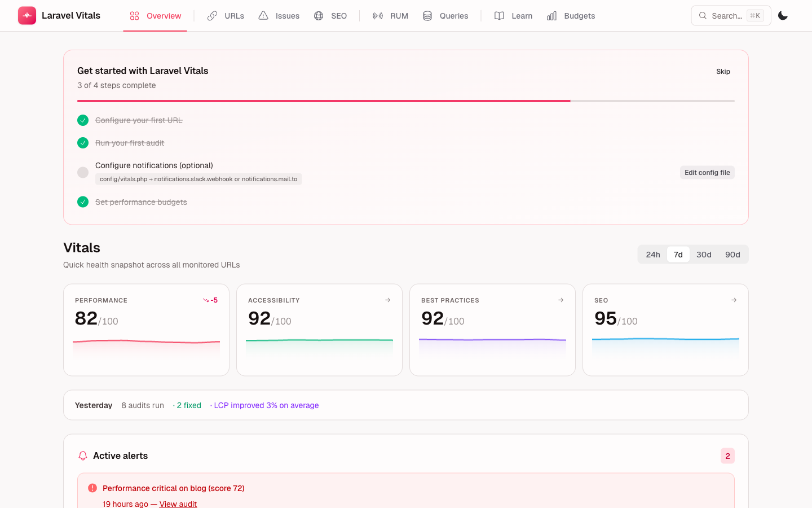
Task: Click the Learn book icon
Action: pos(499,16)
